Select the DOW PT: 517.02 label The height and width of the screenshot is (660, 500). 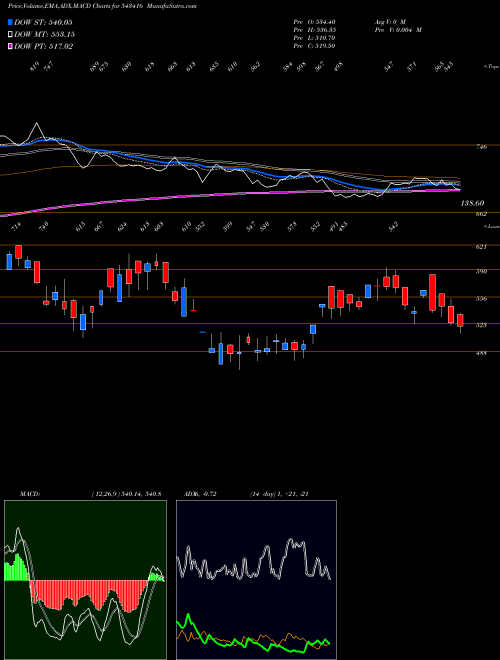[x=44, y=46]
